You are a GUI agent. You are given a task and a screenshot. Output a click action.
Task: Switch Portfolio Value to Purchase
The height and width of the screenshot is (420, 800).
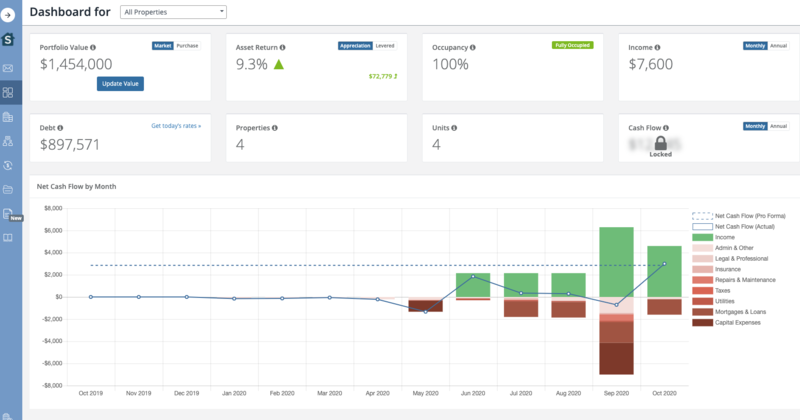(187, 46)
